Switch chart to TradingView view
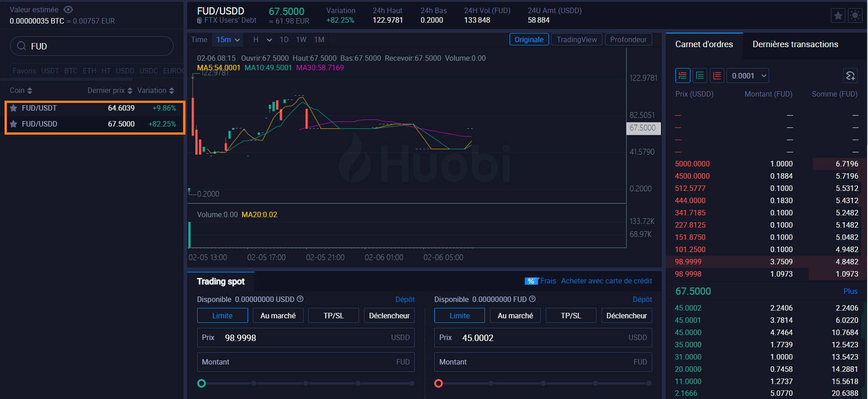 pos(577,39)
